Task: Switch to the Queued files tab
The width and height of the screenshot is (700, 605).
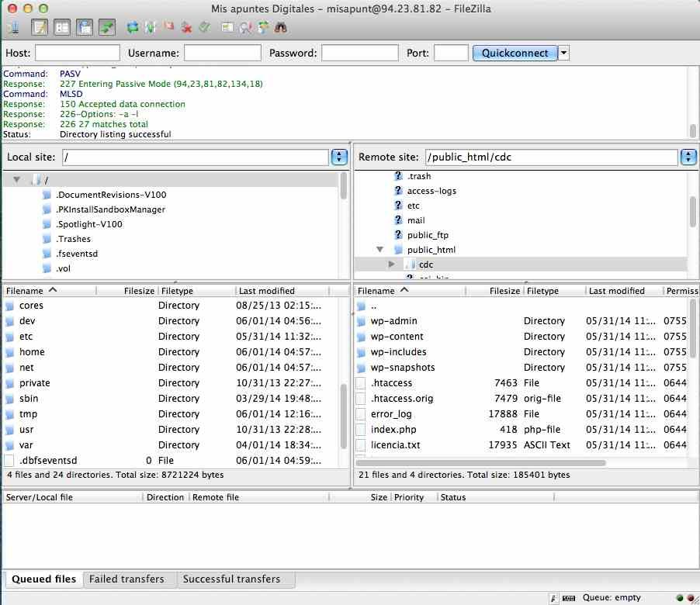Action: [43, 579]
